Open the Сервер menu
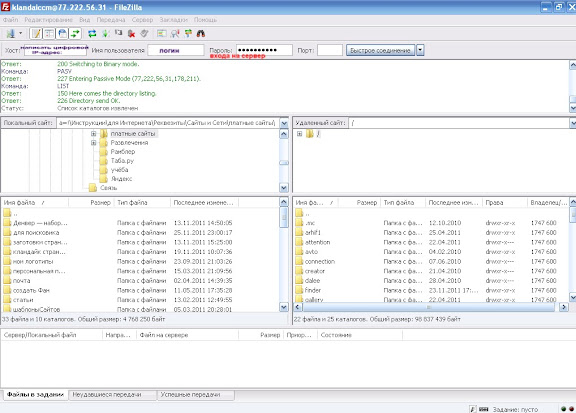Screen dimensions: 576x413 click(x=142, y=20)
